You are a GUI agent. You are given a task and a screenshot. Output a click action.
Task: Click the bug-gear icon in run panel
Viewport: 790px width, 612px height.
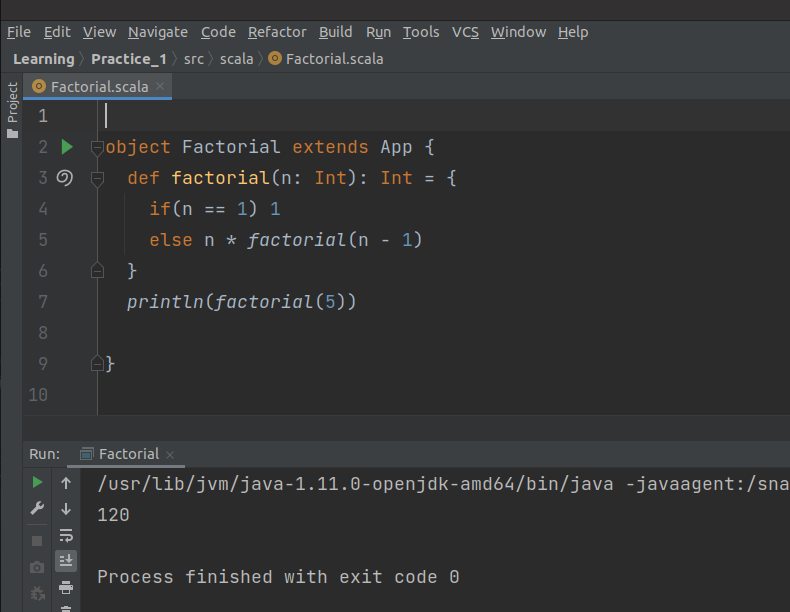coord(37,593)
